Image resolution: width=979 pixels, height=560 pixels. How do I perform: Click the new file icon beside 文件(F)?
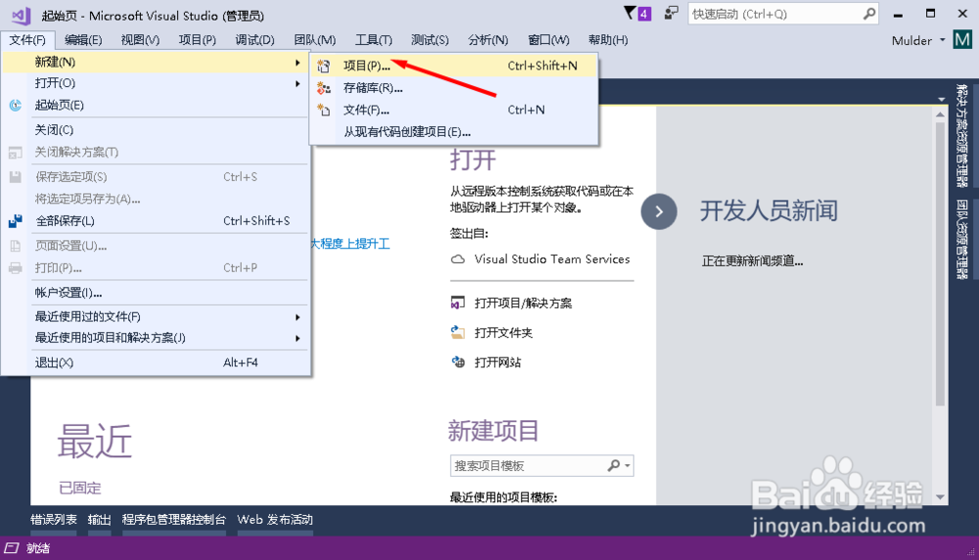(323, 110)
